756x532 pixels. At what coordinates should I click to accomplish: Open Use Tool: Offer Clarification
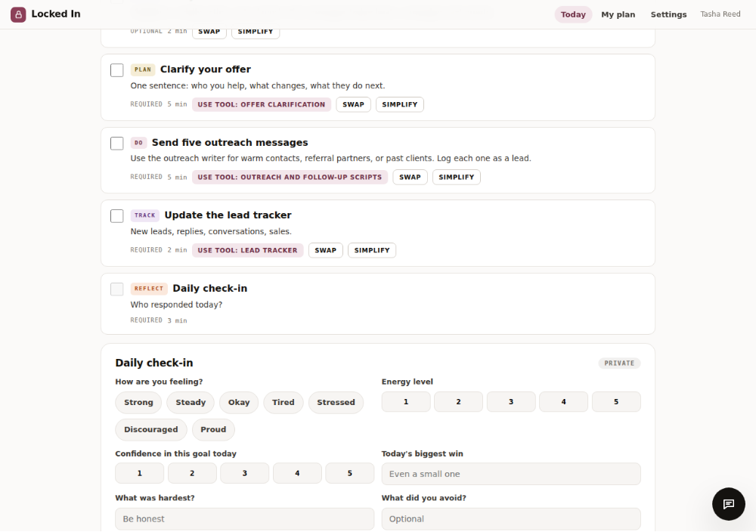click(262, 104)
